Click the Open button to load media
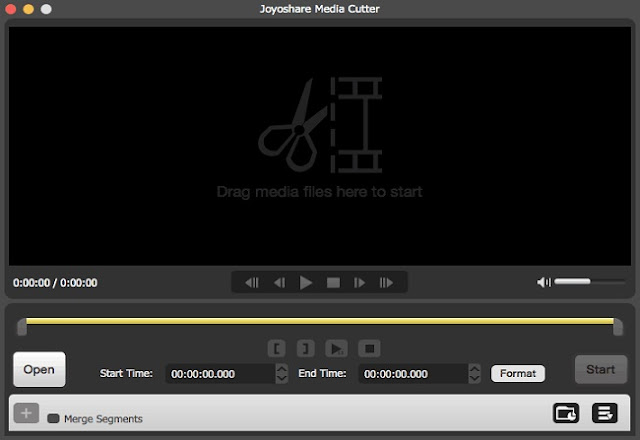The image size is (640, 440). (39, 369)
